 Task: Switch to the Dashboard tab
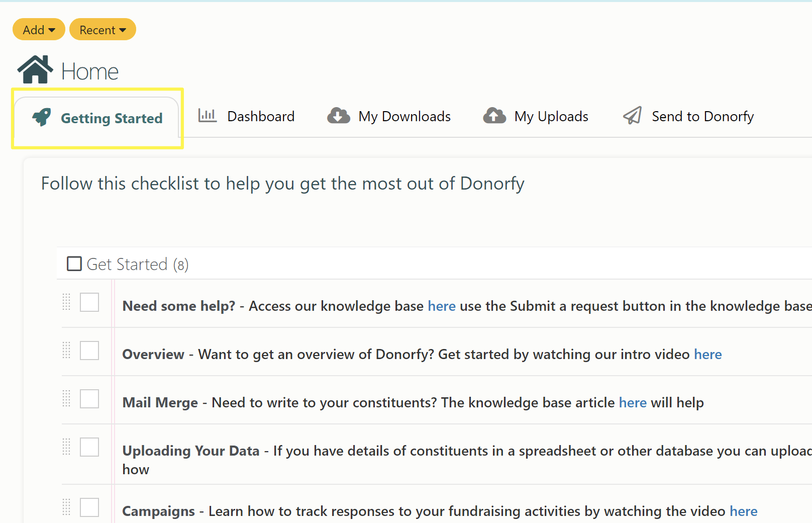tap(246, 116)
